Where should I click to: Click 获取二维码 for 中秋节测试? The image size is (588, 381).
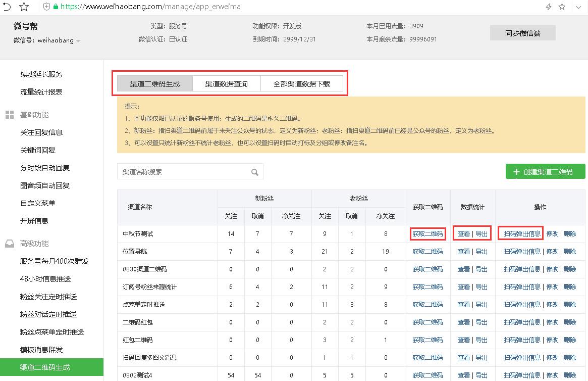427,234
